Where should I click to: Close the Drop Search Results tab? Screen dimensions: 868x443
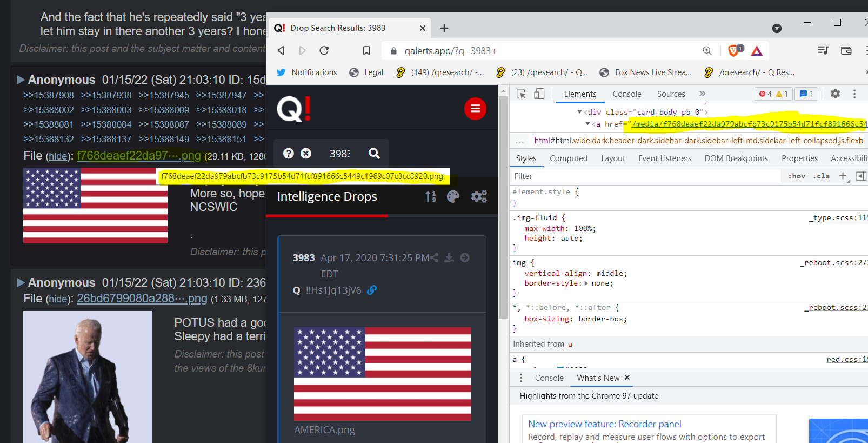coord(423,28)
